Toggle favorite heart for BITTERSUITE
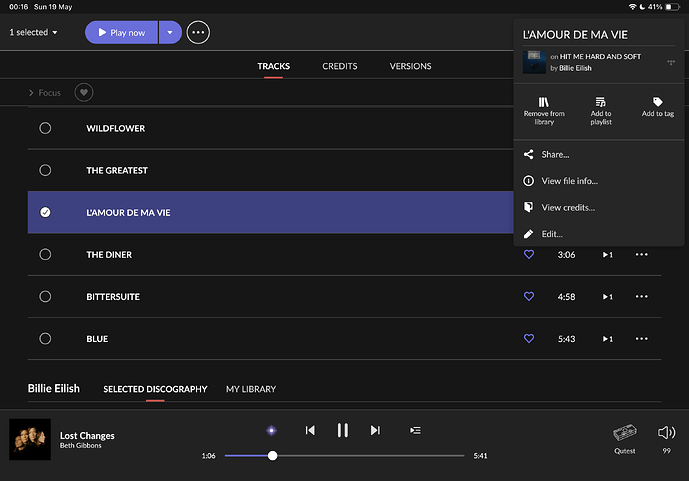 (x=529, y=297)
